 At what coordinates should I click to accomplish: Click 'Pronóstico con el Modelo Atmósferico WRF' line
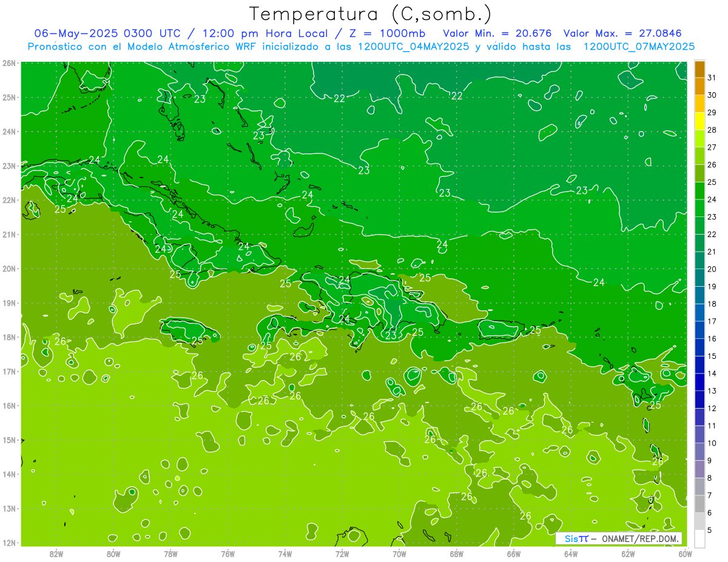tap(143, 47)
